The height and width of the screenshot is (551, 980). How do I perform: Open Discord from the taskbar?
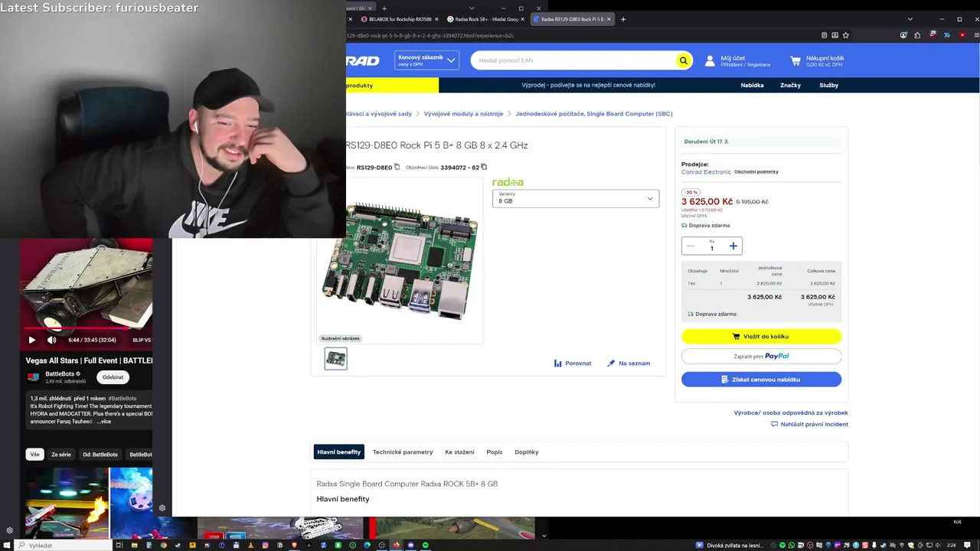(x=411, y=545)
